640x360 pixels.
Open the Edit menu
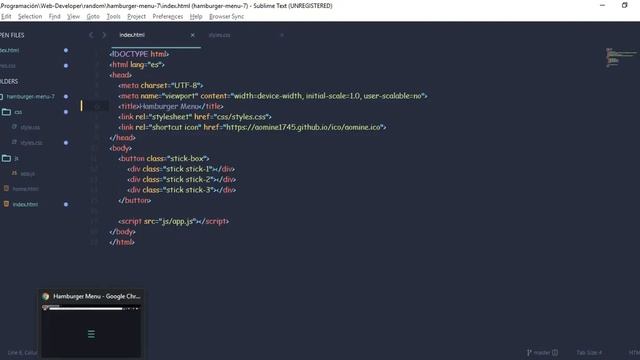coord(6,16)
